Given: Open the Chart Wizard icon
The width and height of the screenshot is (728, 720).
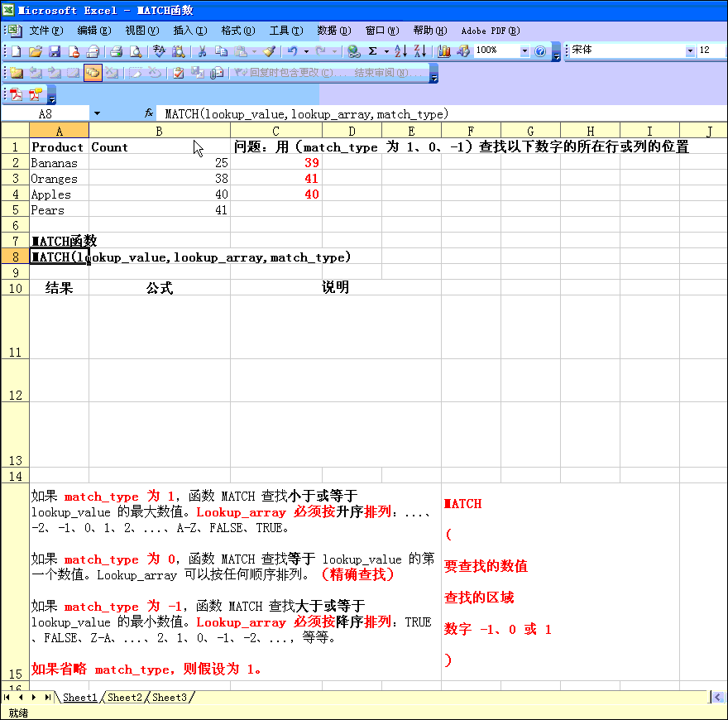Looking at the screenshot, I should coord(444,51).
